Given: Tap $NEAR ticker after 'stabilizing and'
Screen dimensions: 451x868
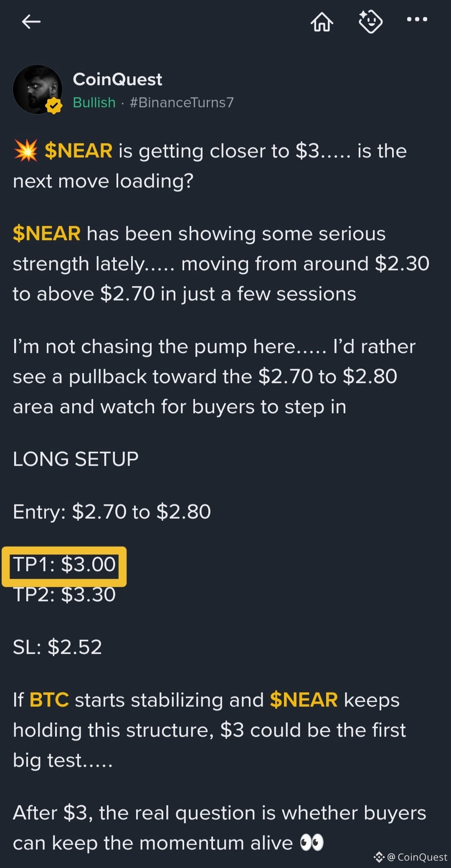Looking at the screenshot, I should [304, 700].
